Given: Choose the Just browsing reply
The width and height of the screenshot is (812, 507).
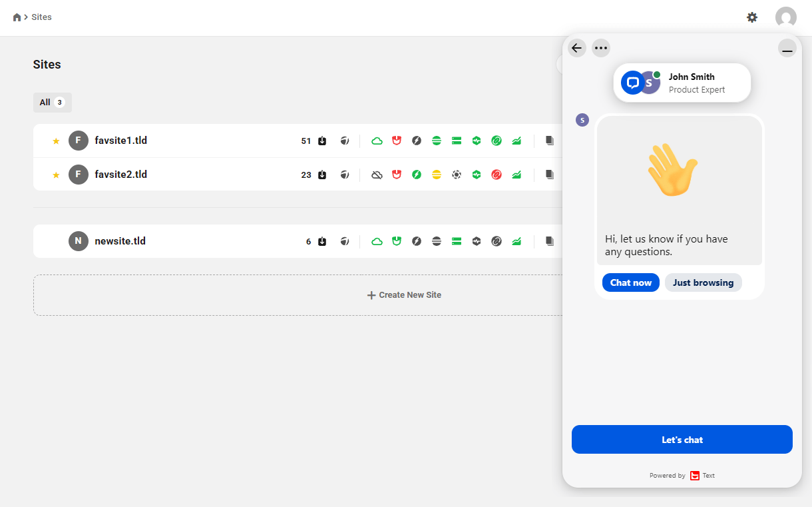Looking at the screenshot, I should point(704,282).
